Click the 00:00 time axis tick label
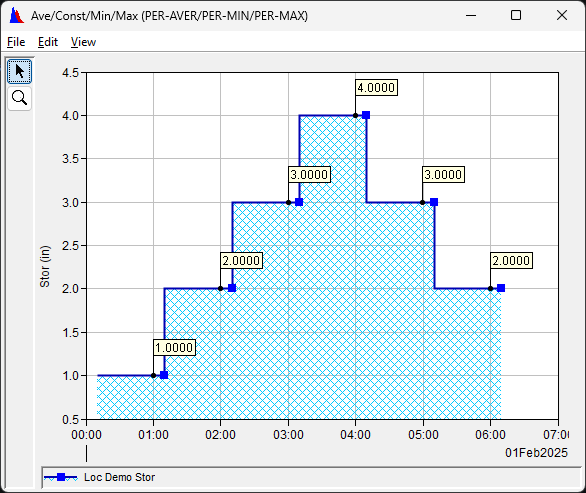The width and height of the screenshot is (586, 493). coord(86,435)
